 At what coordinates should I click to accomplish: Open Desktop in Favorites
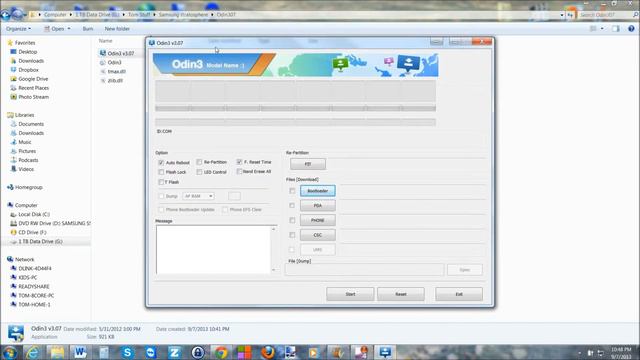24,52
